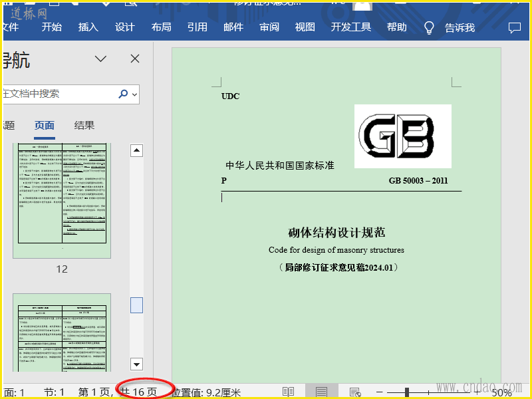The image size is (532, 399).
Task: Switch to 页面 tab in navigation pane
Action: click(x=45, y=126)
